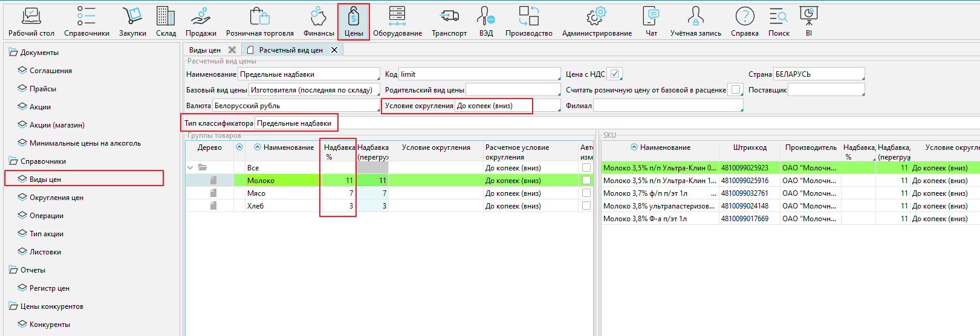
Task: Open the Тип классификатора dropdown field
Action: click(294, 123)
